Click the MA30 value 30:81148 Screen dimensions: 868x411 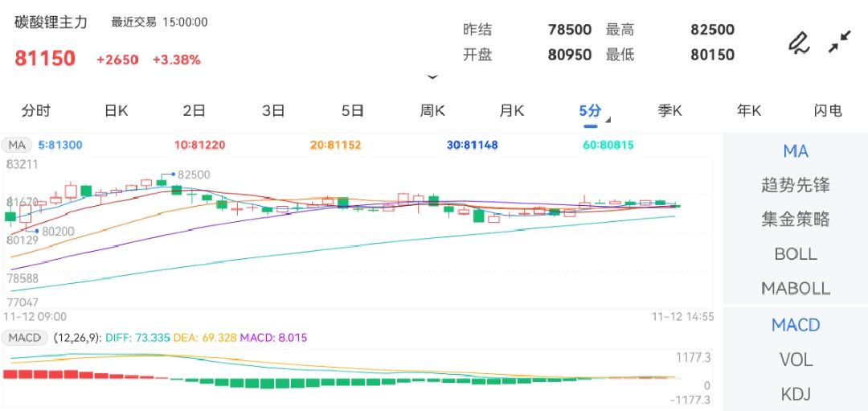pos(473,145)
